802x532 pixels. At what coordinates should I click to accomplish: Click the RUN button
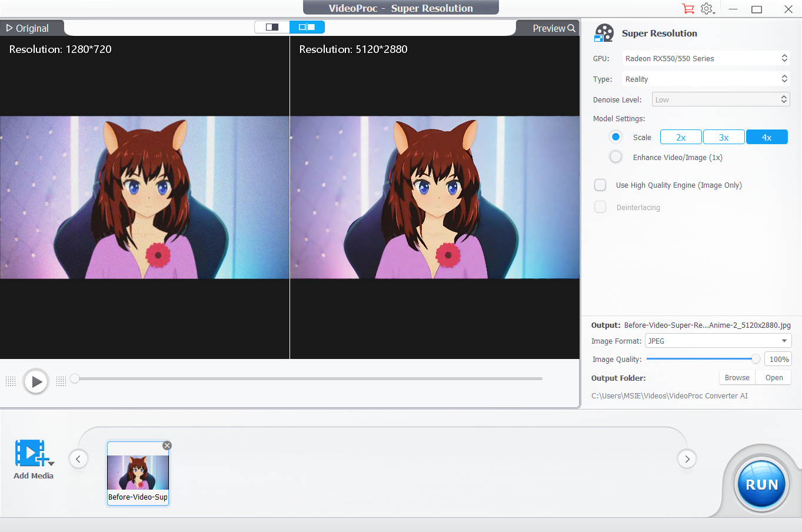762,484
